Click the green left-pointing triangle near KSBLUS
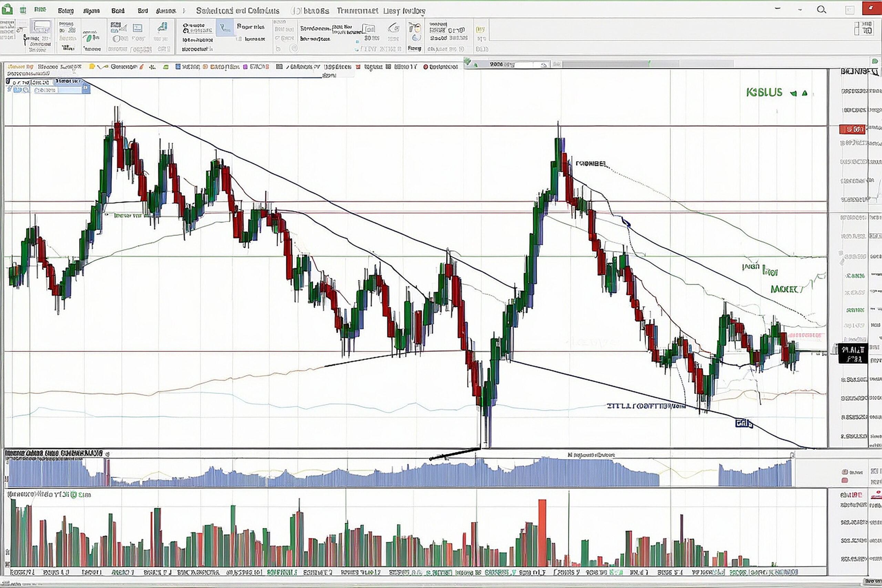882x588 pixels. (x=793, y=93)
